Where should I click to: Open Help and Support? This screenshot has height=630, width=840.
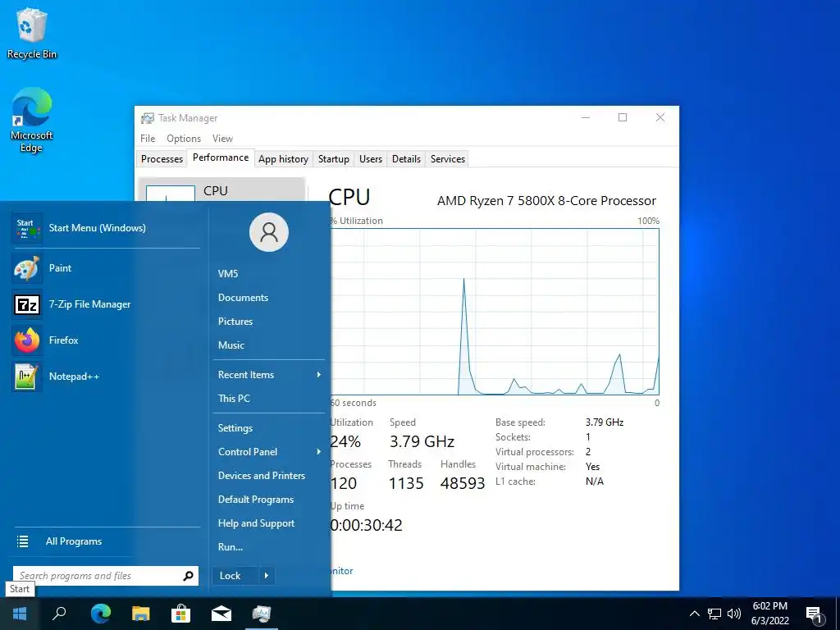[256, 523]
